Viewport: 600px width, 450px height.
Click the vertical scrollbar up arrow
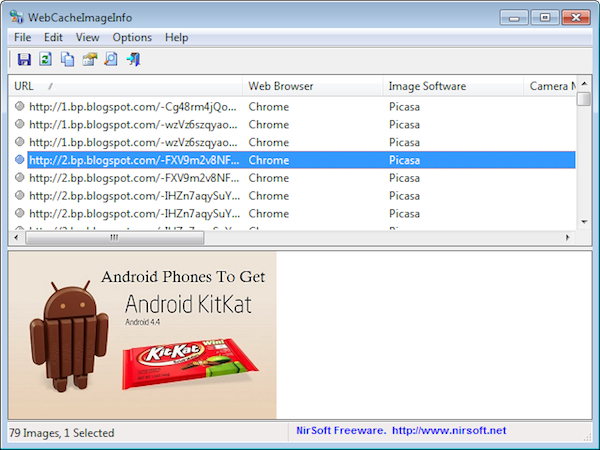(x=584, y=83)
